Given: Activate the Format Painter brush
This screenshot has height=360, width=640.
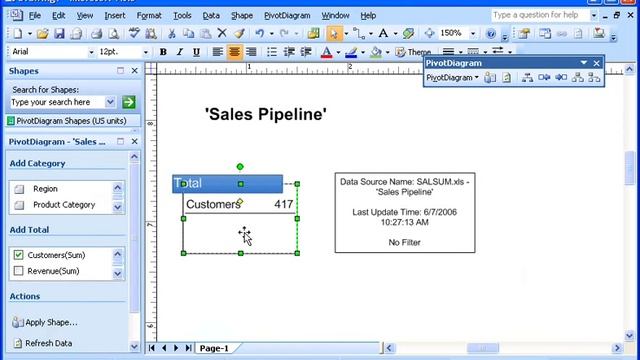Looking at the screenshot, I should (x=240, y=33).
